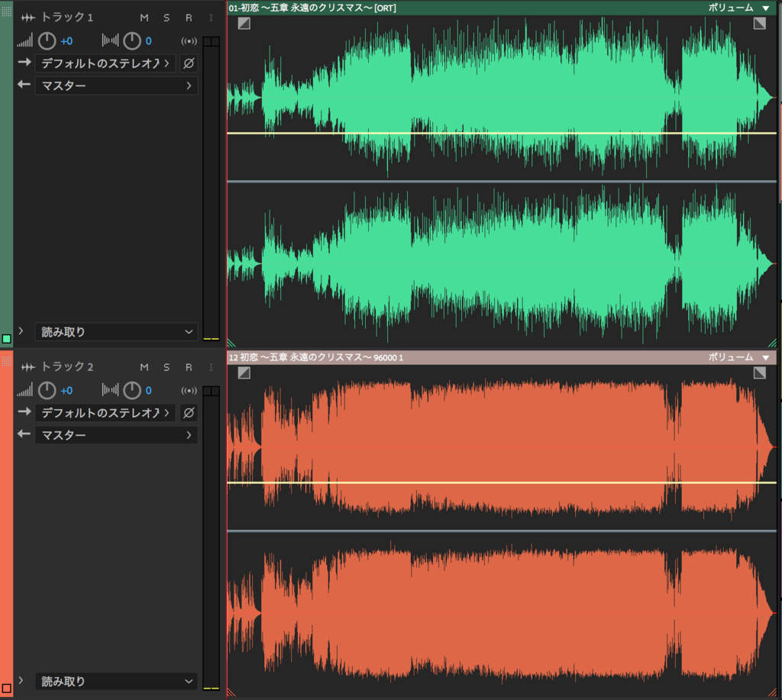Click Track 1 level meter
782x700 pixels.
click(212, 189)
